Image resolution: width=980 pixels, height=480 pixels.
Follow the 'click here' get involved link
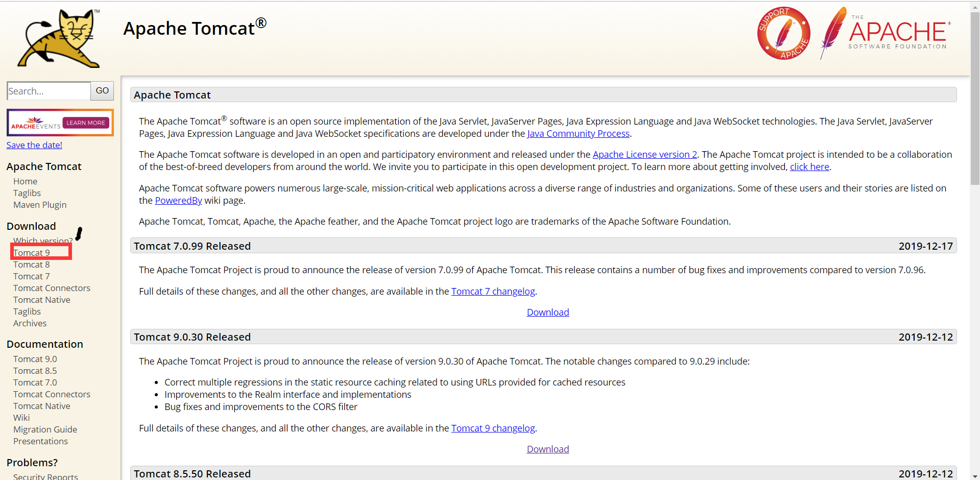tap(809, 167)
